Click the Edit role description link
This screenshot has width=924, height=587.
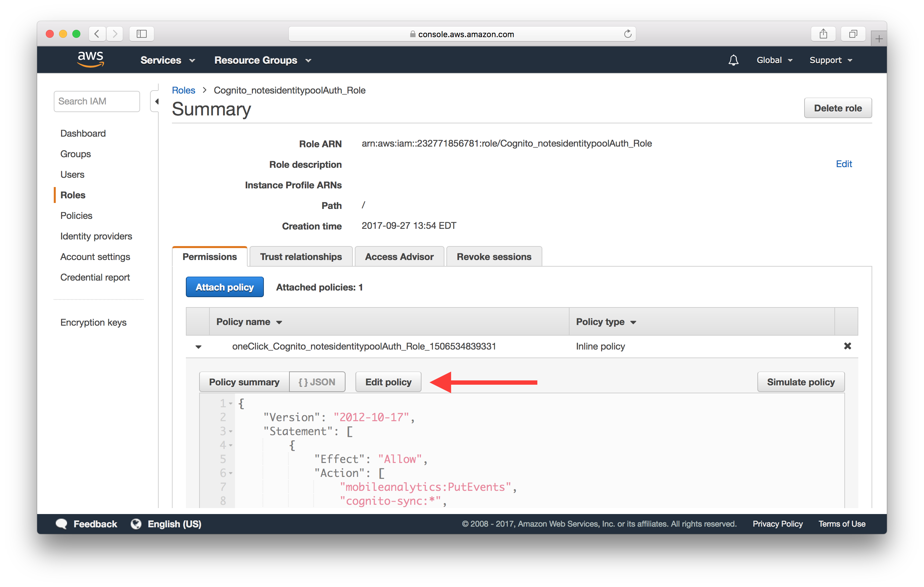[844, 164]
